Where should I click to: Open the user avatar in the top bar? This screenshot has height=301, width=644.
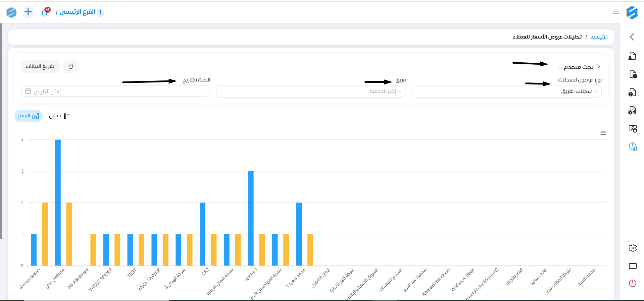click(x=11, y=12)
